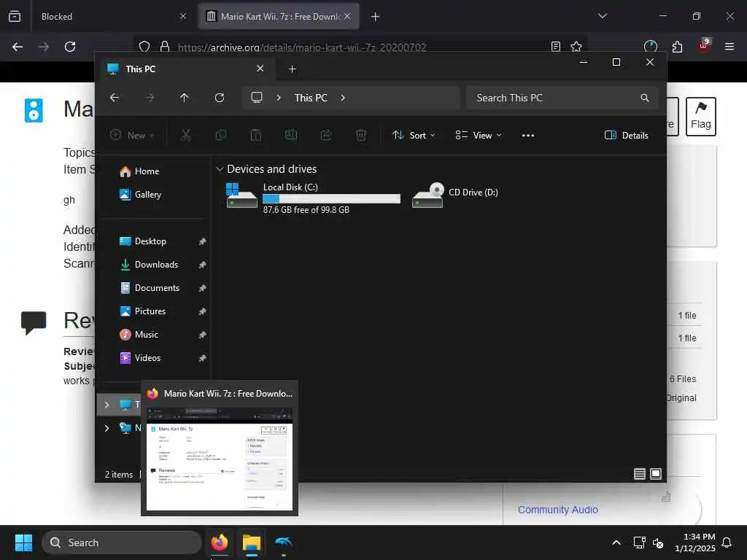This screenshot has width=747, height=560.
Task: Open the See more ellipsis menu
Action: click(x=528, y=135)
